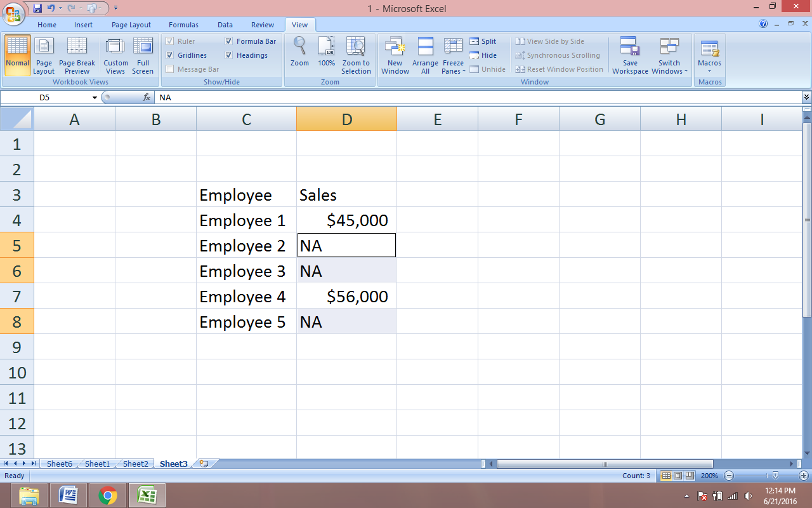
Task: Open File Explorer from the taskbar
Action: [x=29, y=495]
